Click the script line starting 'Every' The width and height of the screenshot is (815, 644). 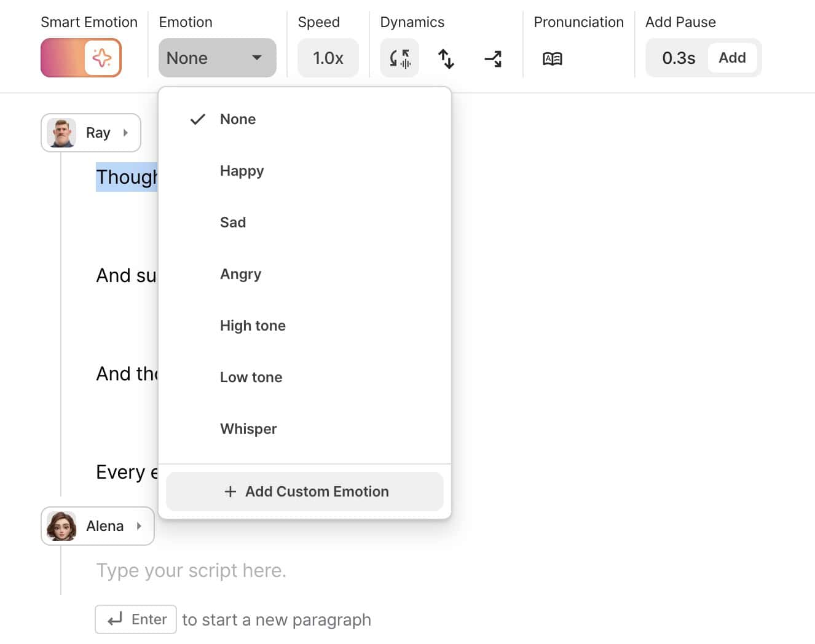coord(127,472)
